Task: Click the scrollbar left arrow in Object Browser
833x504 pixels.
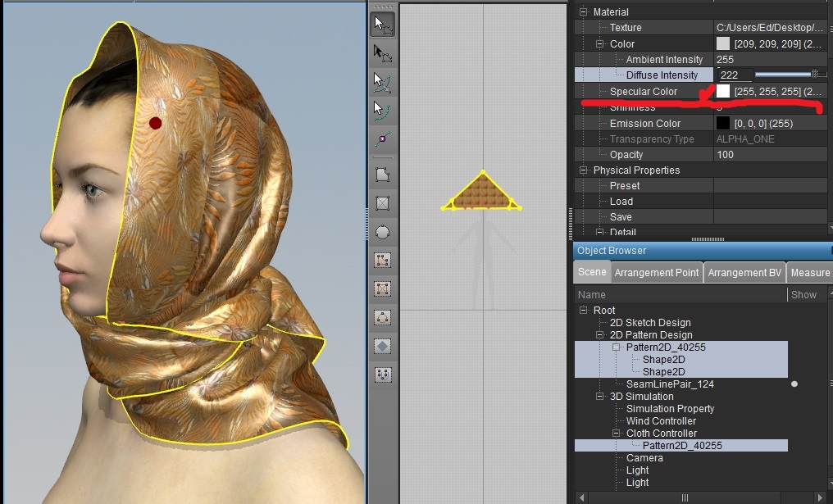Action: [582, 497]
